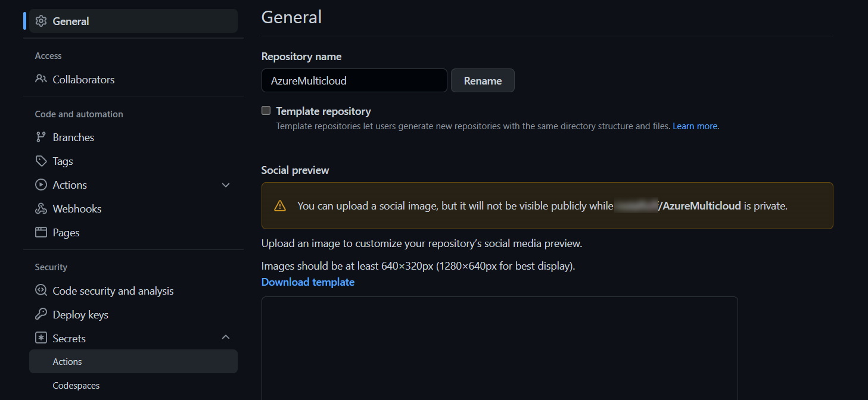Collapse the Secrets section chevron
This screenshot has width=868, height=400.
click(226, 337)
